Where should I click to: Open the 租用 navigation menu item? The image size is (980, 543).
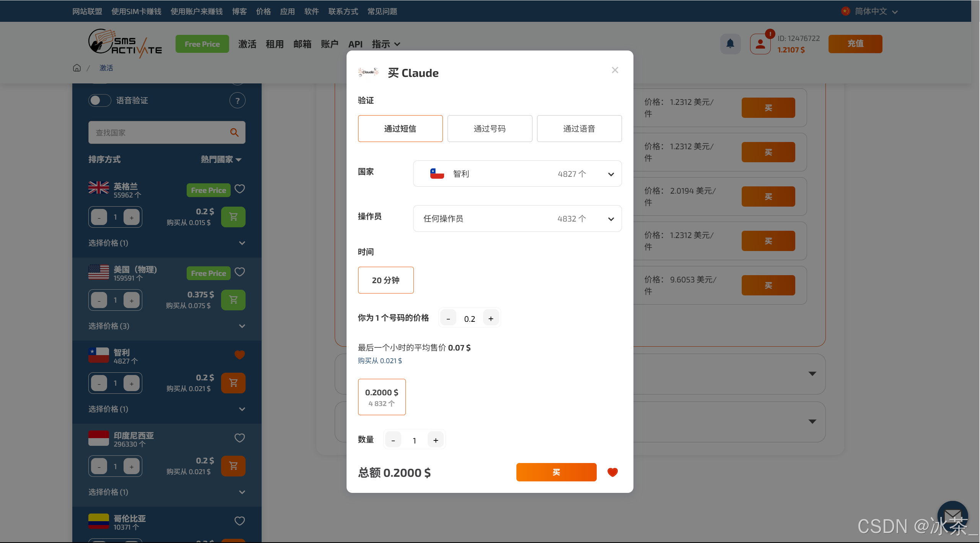pos(275,44)
